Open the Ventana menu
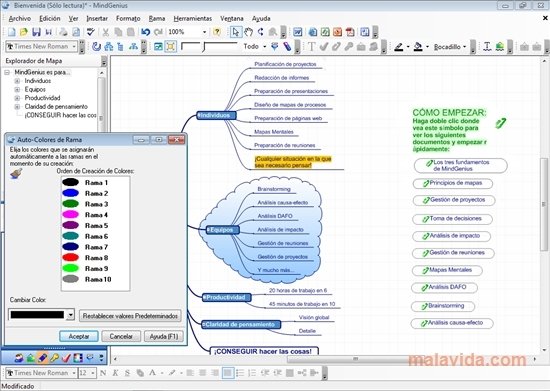Viewport: 550px width, 391px height. pyautogui.click(x=232, y=19)
